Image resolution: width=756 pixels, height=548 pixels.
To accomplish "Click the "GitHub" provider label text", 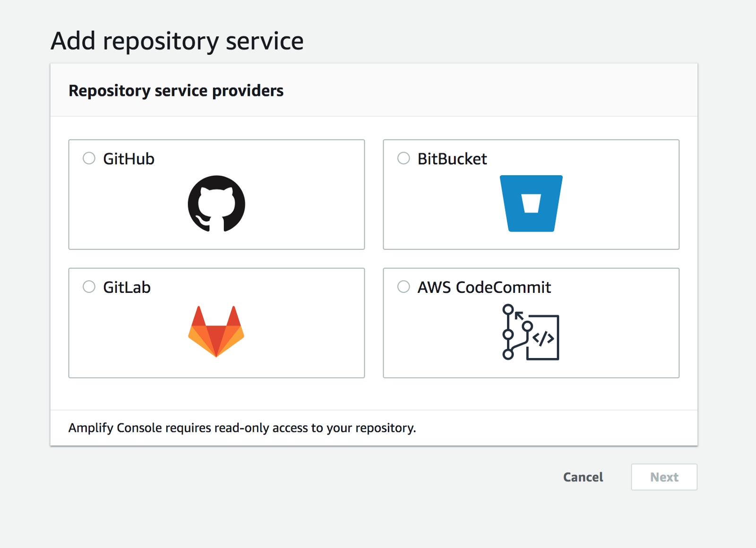I will (x=129, y=159).
